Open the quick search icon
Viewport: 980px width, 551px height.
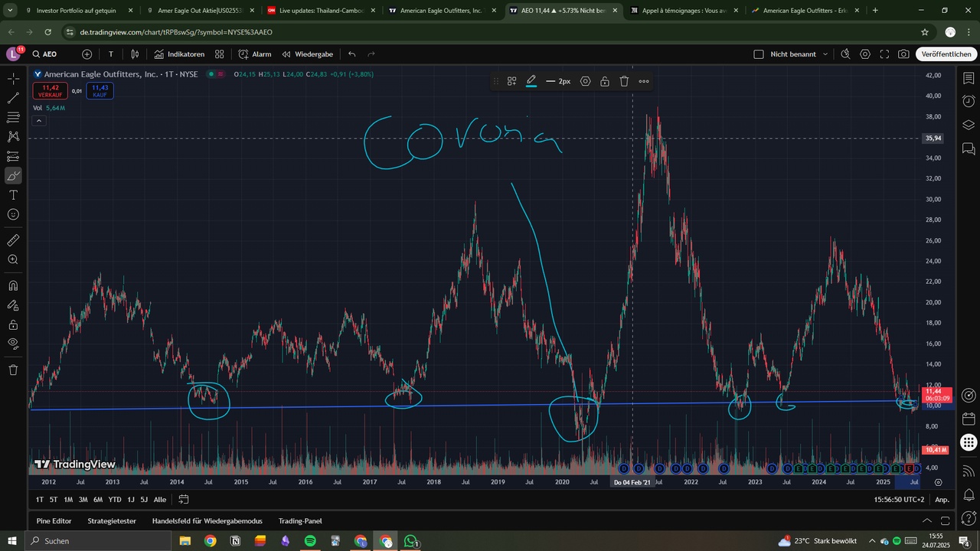tap(845, 54)
